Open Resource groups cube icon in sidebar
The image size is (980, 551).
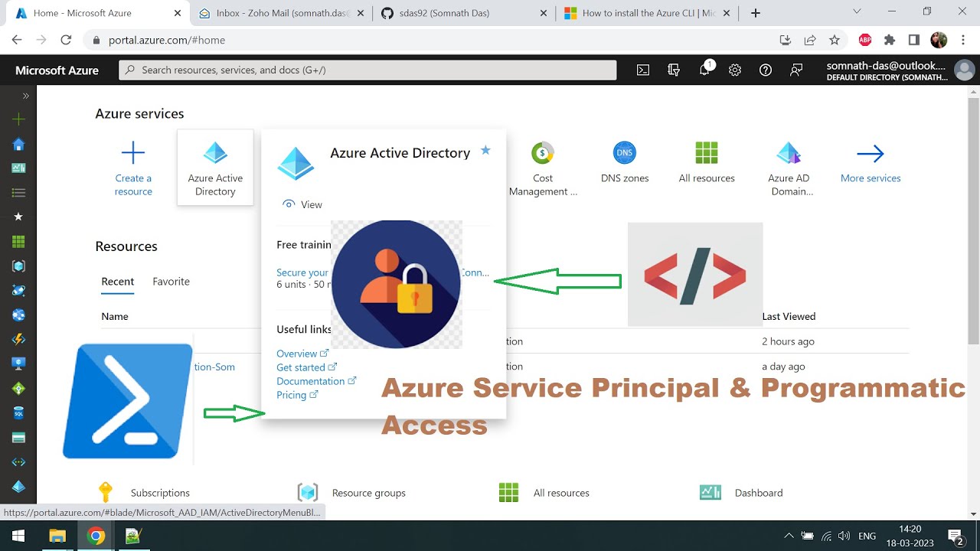(x=19, y=266)
